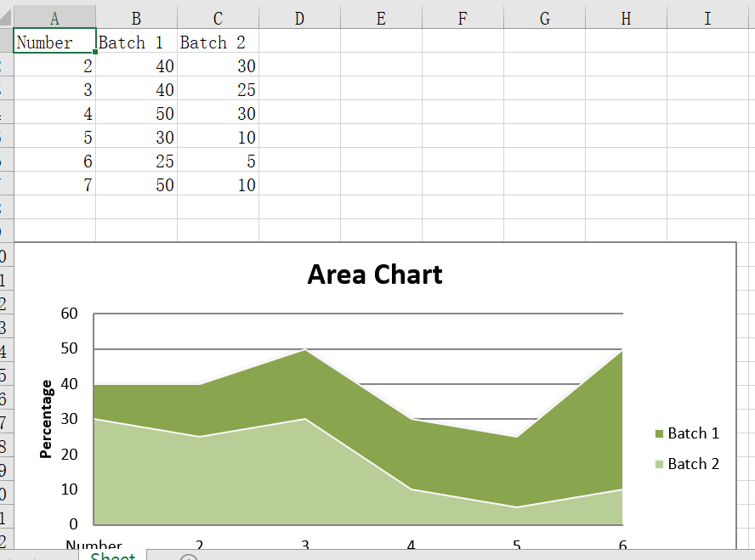Image resolution: width=755 pixels, height=560 pixels.
Task: Select column D header
Action: [x=299, y=18]
